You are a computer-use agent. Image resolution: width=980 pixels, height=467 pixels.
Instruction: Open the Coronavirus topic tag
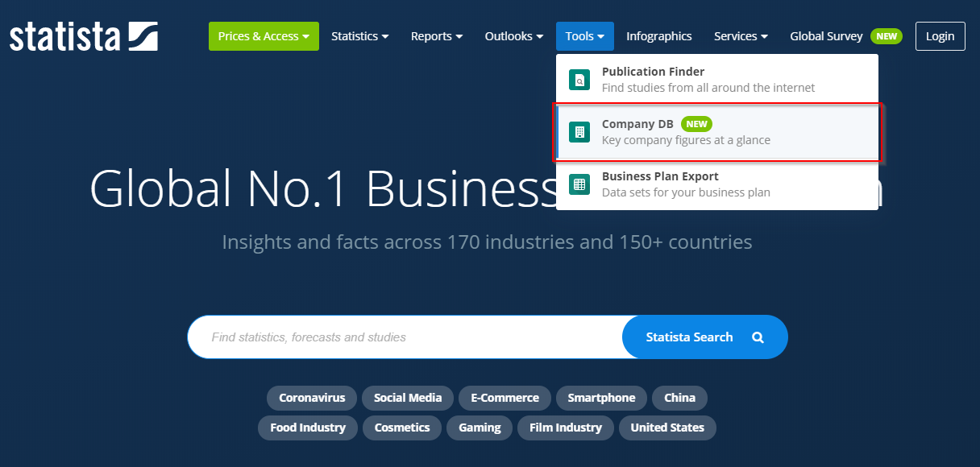(x=312, y=398)
